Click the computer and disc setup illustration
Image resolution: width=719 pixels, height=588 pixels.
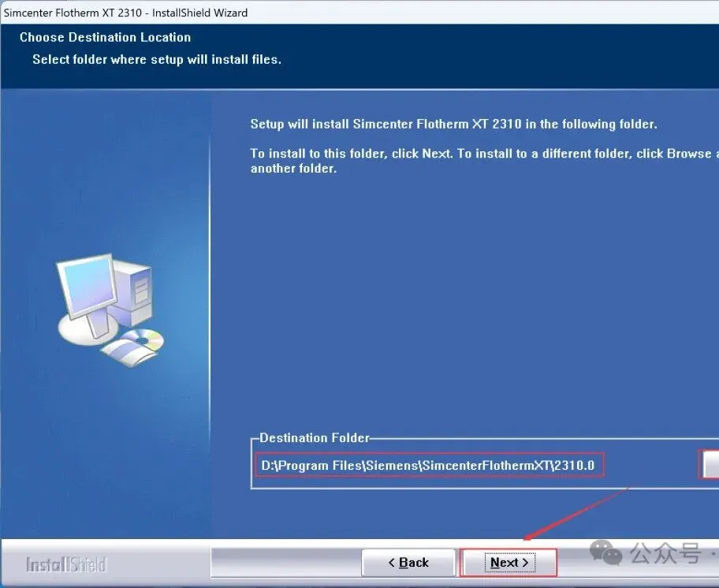[x=110, y=310]
